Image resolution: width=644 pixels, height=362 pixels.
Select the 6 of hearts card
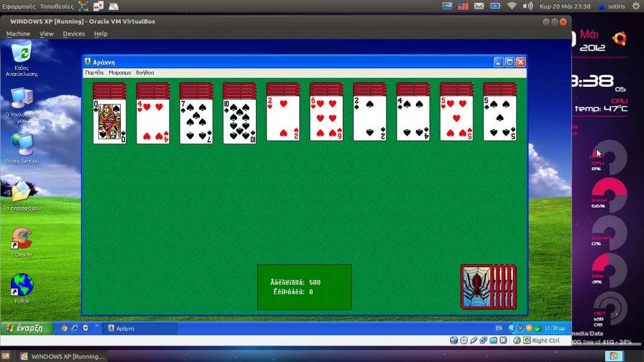(x=327, y=119)
